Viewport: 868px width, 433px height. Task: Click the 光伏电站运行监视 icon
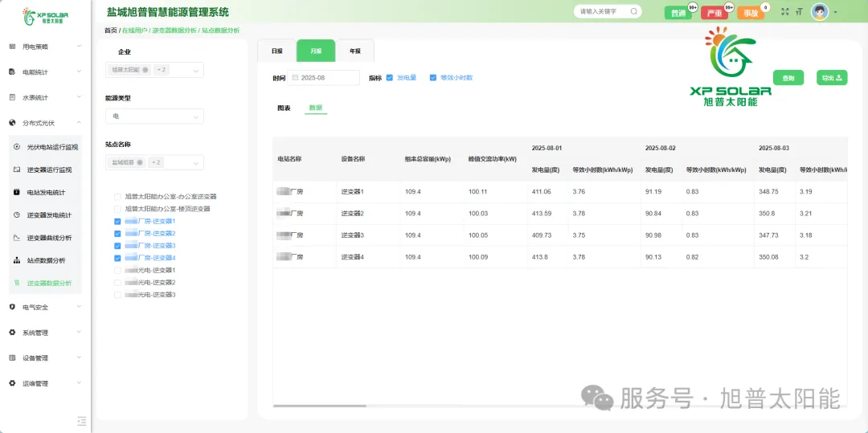pos(17,147)
